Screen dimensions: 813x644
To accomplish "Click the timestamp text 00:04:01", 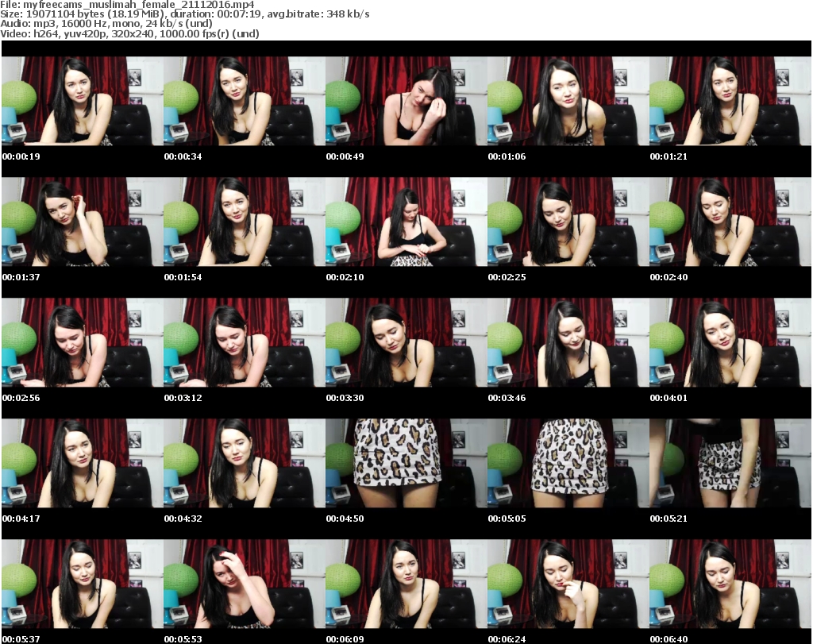I will tap(669, 398).
